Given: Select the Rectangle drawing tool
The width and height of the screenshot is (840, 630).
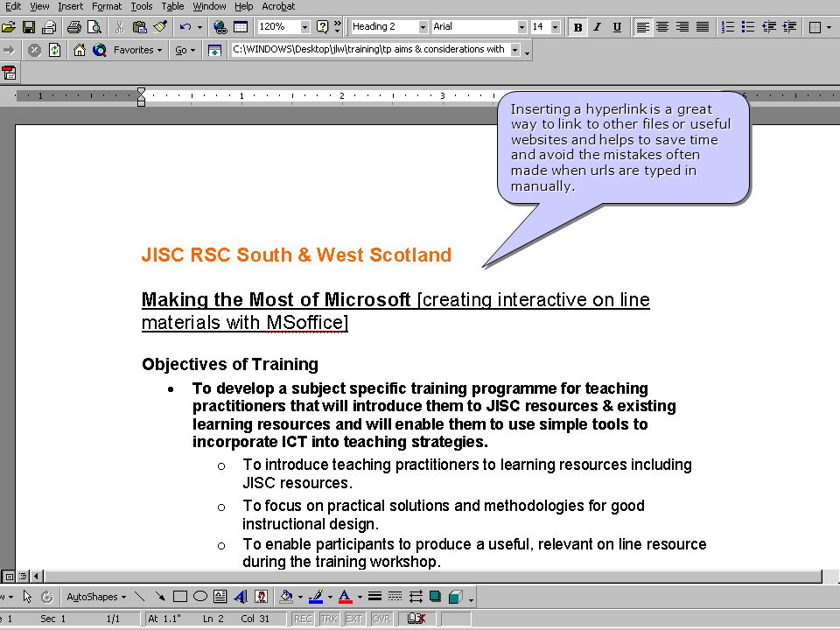Looking at the screenshot, I should coord(180,596).
